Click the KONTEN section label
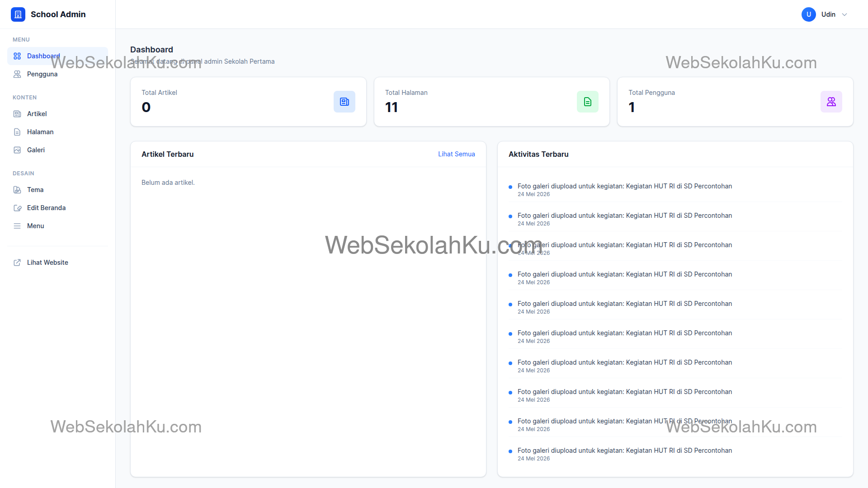This screenshot has height=488, width=868. point(25,98)
